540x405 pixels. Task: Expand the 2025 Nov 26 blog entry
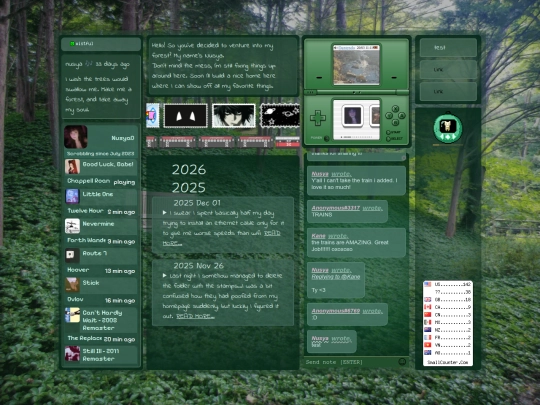click(x=165, y=276)
